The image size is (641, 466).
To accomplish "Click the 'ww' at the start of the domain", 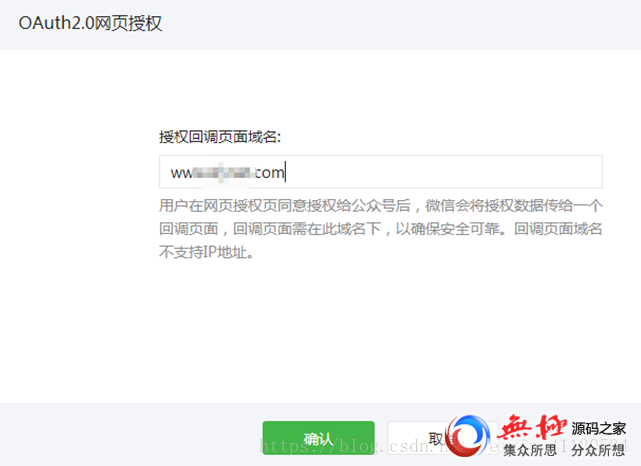I will pyautogui.click(x=182, y=173).
